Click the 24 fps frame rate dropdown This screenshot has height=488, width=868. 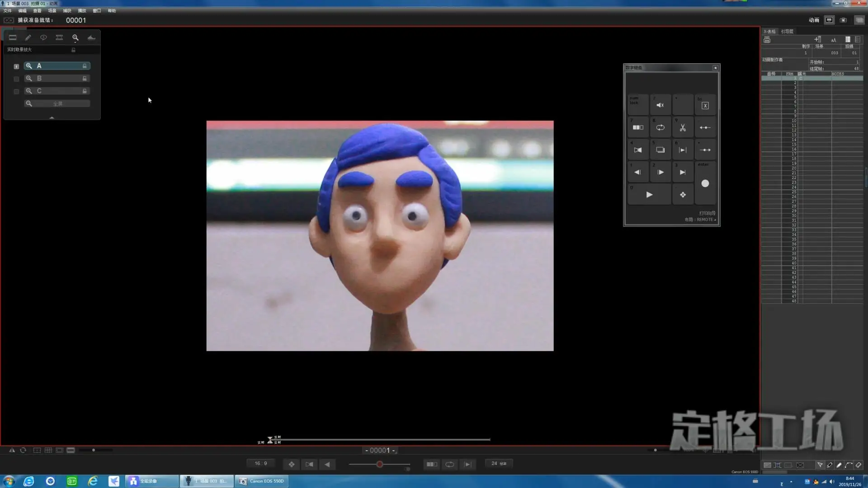(499, 464)
